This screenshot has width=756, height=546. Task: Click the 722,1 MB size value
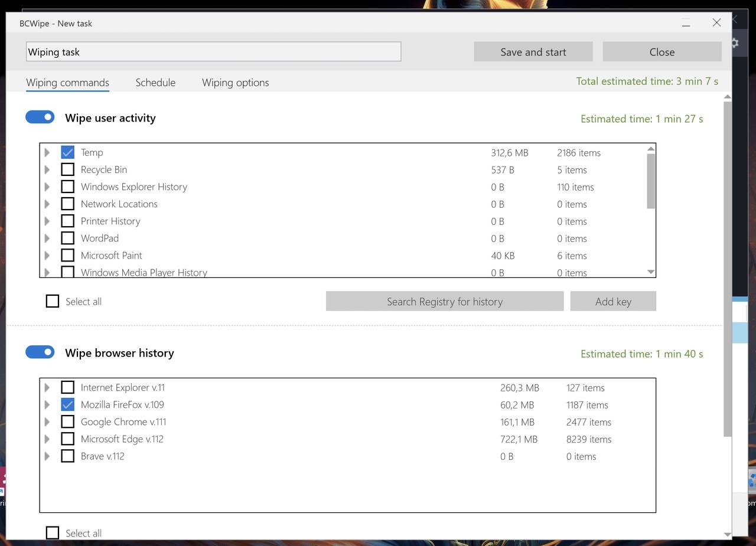coord(519,439)
